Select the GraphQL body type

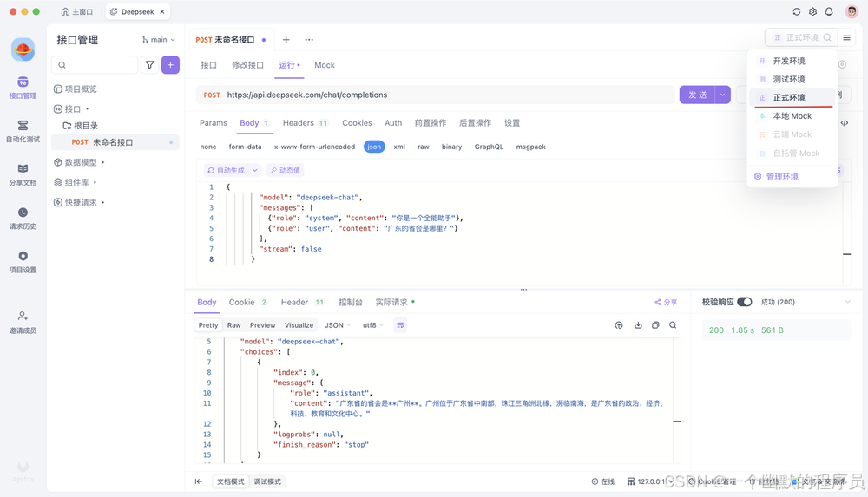click(x=489, y=147)
